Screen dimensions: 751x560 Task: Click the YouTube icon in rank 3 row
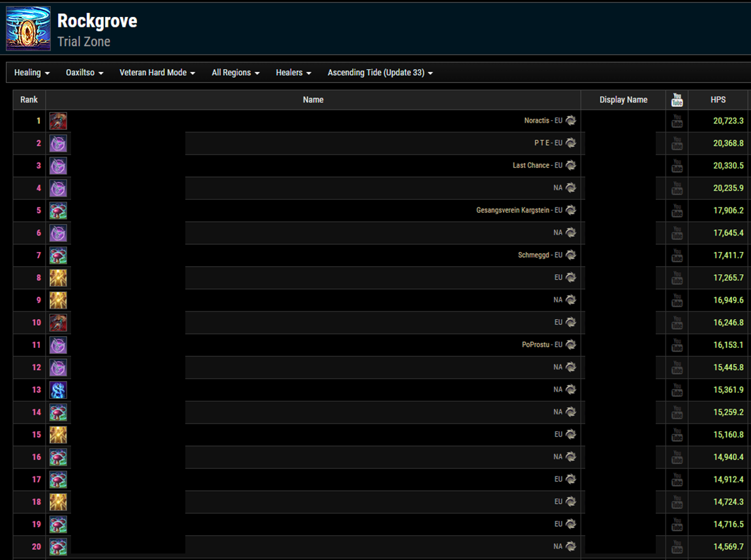click(x=677, y=166)
